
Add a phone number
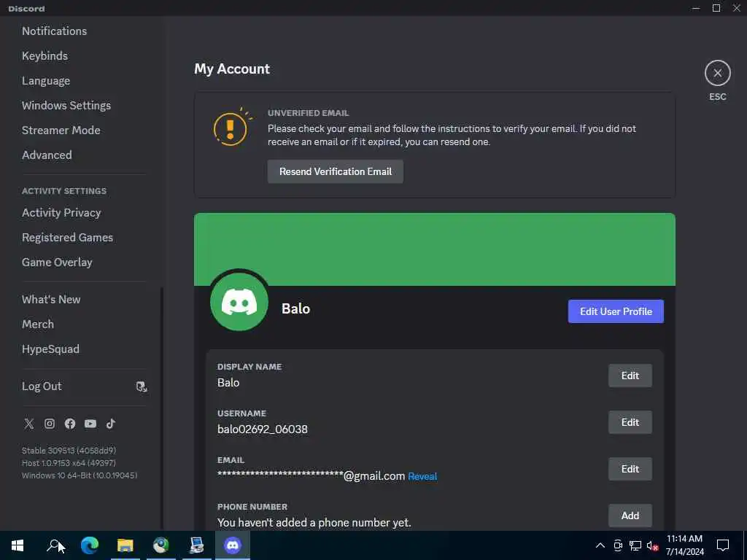pos(630,516)
